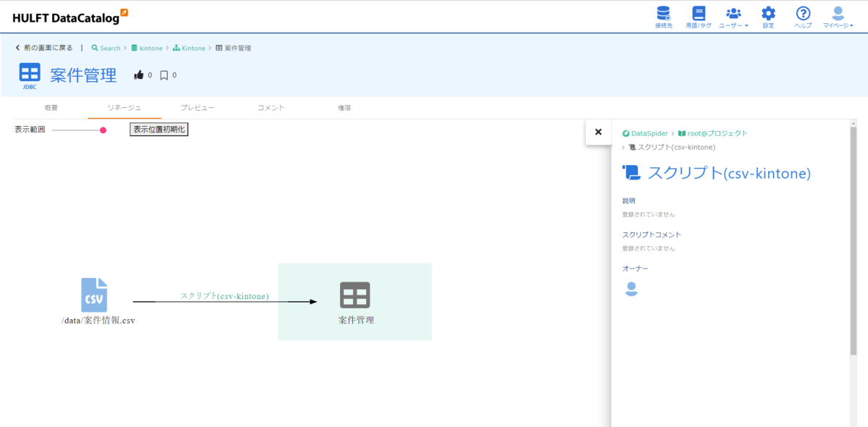
Task: Open the DataSpider link in panel
Action: coord(645,133)
